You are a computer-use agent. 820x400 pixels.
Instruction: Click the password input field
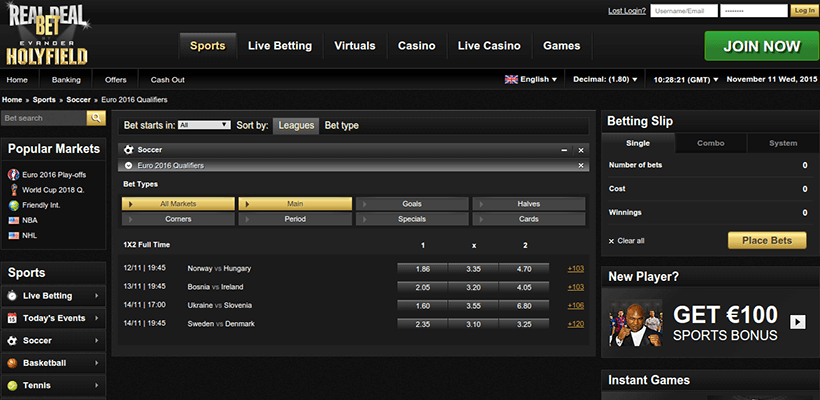point(754,11)
